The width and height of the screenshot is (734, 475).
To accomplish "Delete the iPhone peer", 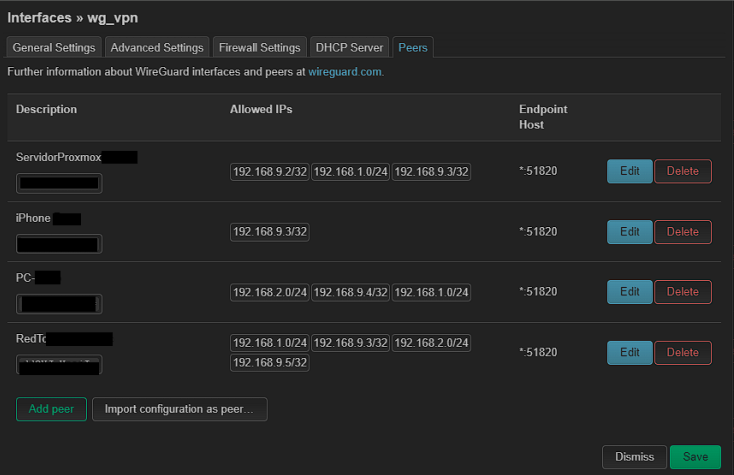I will [683, 232].
